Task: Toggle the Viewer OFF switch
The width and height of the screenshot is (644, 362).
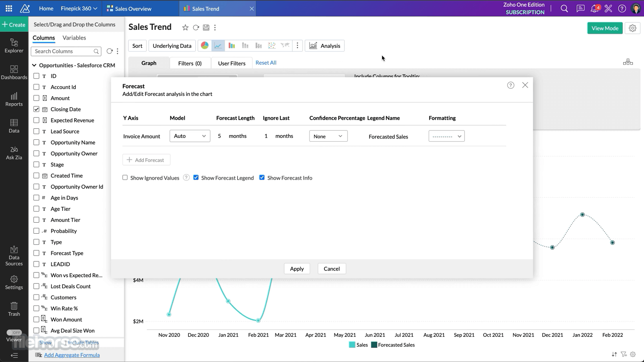Action: (x=14, y=333)
